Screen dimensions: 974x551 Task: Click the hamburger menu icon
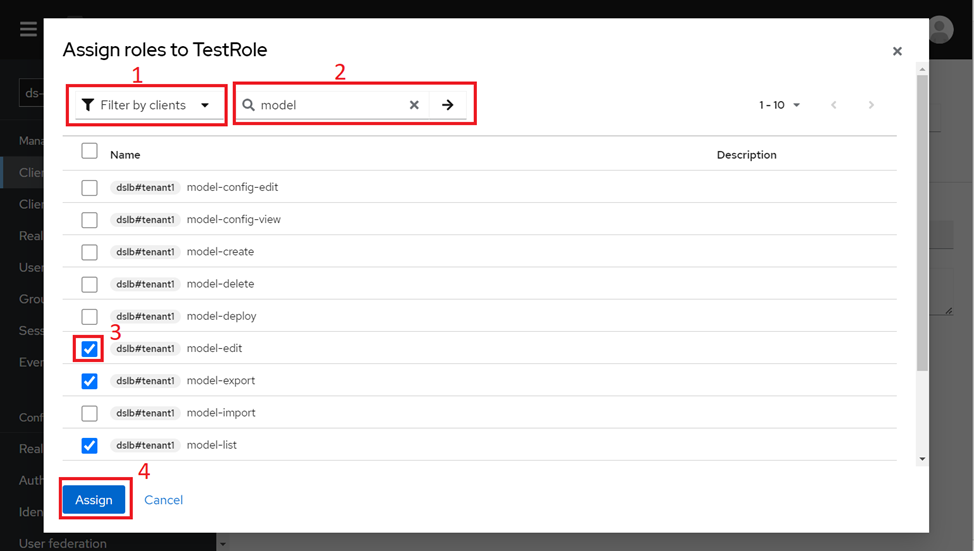(x=28, y=29)
